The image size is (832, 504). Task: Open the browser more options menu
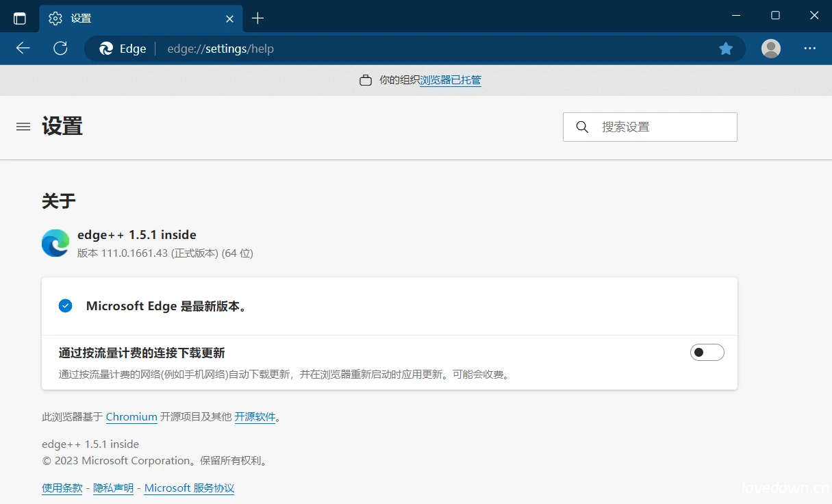click(x=810, y=48)
